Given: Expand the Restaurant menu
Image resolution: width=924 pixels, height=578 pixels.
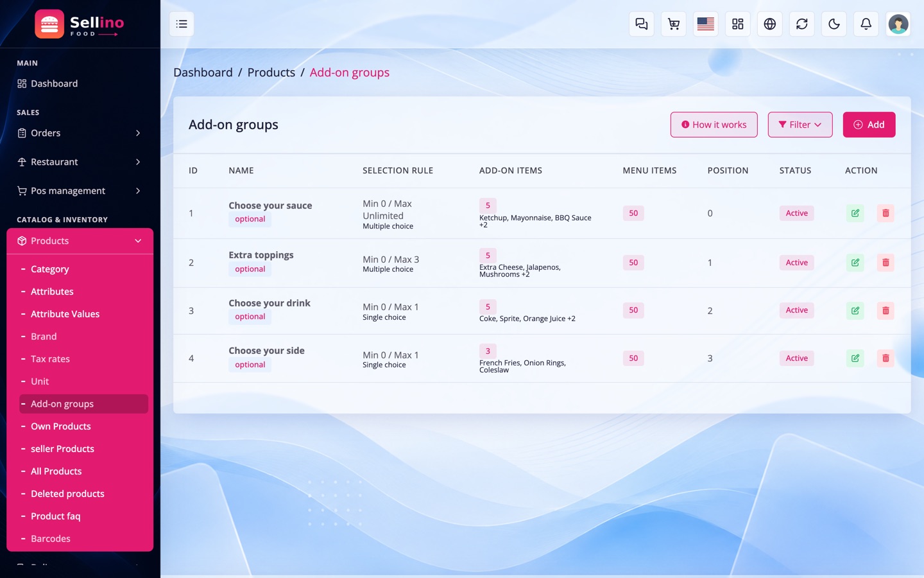Looking at the screenshot, I should coord(80,162).
